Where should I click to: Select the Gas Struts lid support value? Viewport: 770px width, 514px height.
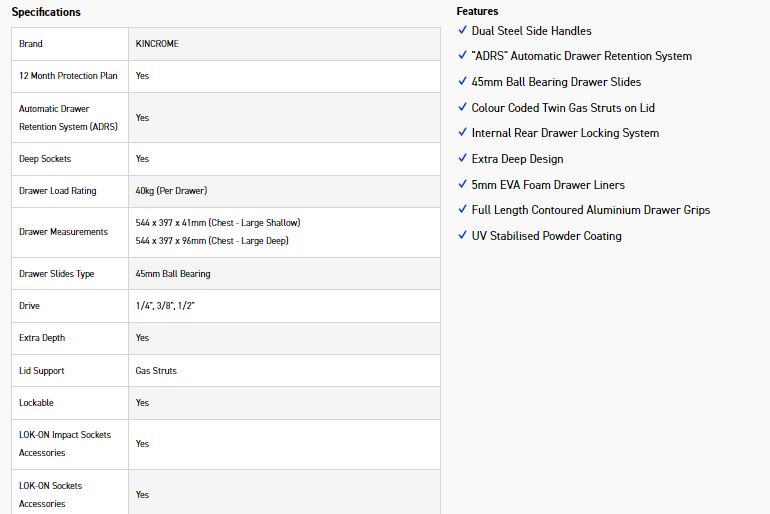point(156,371)
